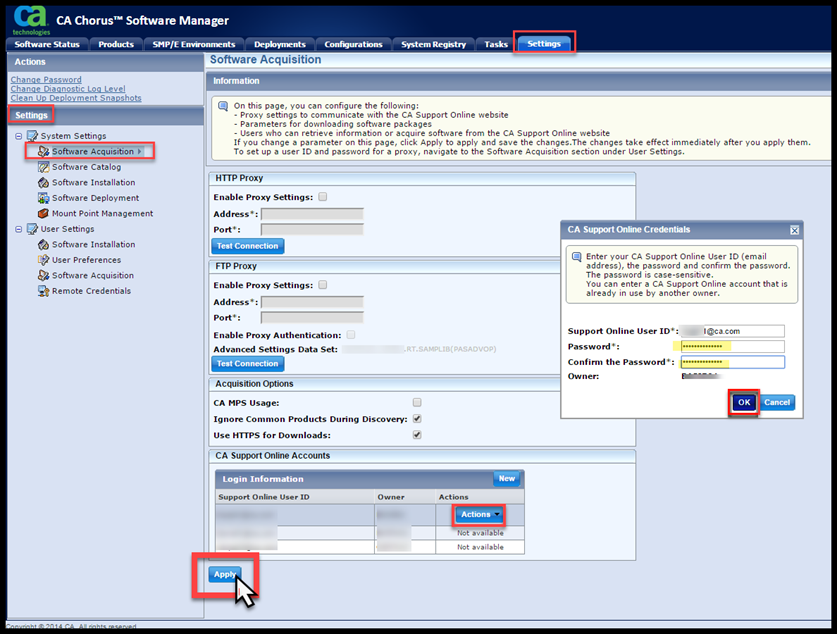837x634 pixels.
Task: Click the Change Password link
Action: coord(46,80)
